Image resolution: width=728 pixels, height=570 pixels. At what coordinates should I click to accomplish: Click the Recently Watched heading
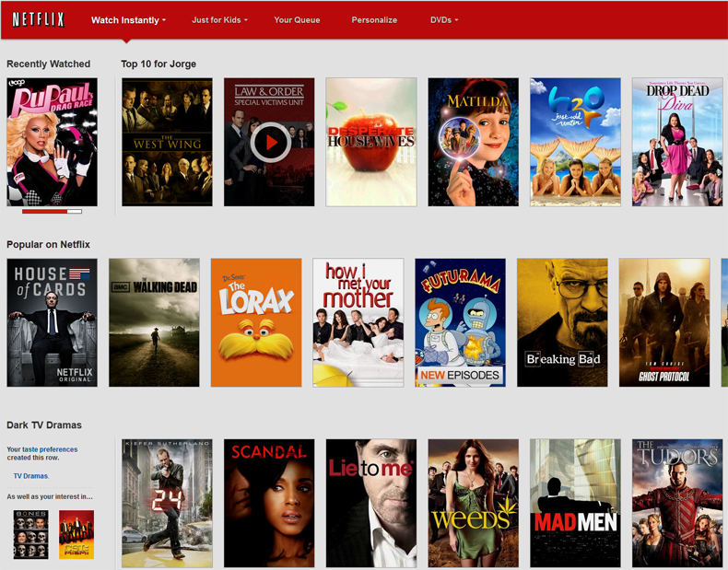coord(48,64)
